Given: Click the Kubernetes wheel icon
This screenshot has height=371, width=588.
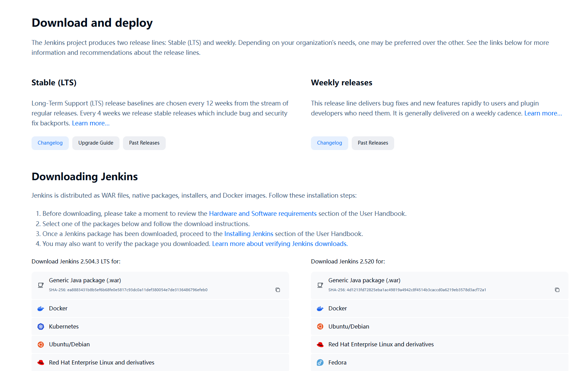Looking at the screenshot, I should click(41, 327).
